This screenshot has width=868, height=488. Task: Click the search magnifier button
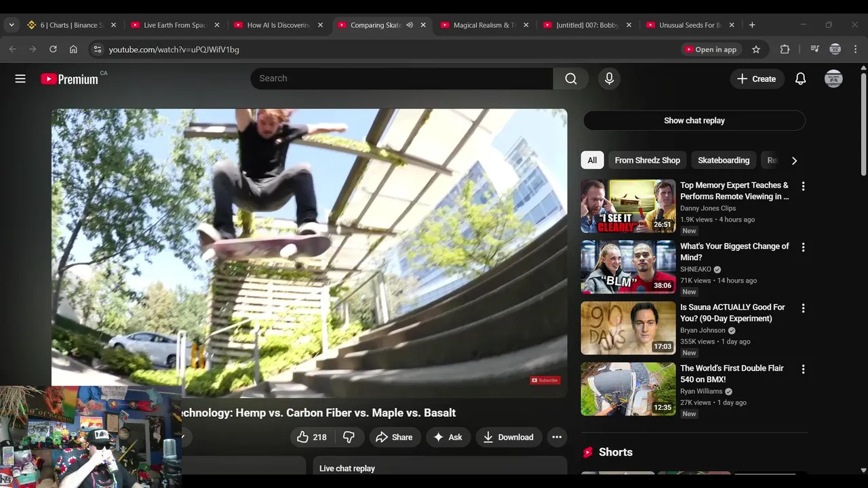[x=571, y=79]
